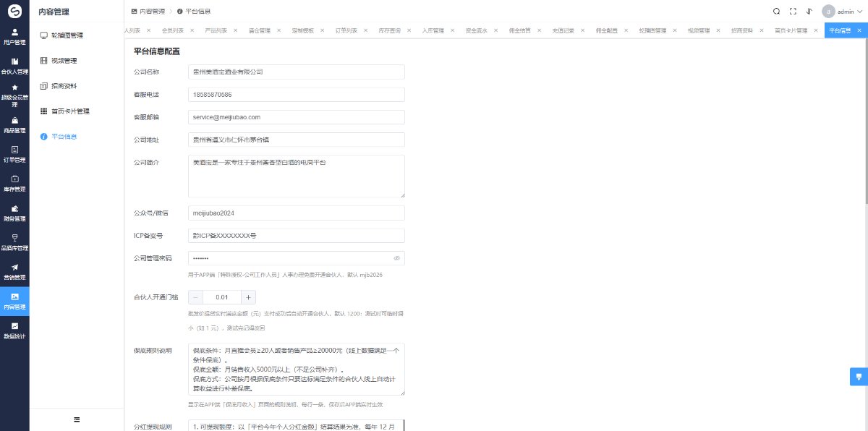Switch to the 资金流水 tab

(476, 31)
